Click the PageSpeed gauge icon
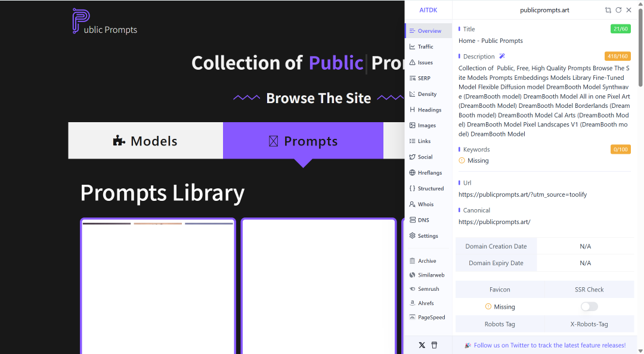This screenshot has height=354, width=644. [x=413, y=317]
